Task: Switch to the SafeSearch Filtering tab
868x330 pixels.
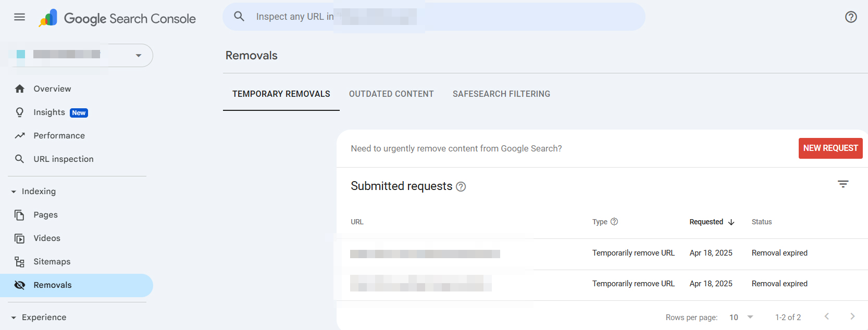Action: tap(501, 94)
